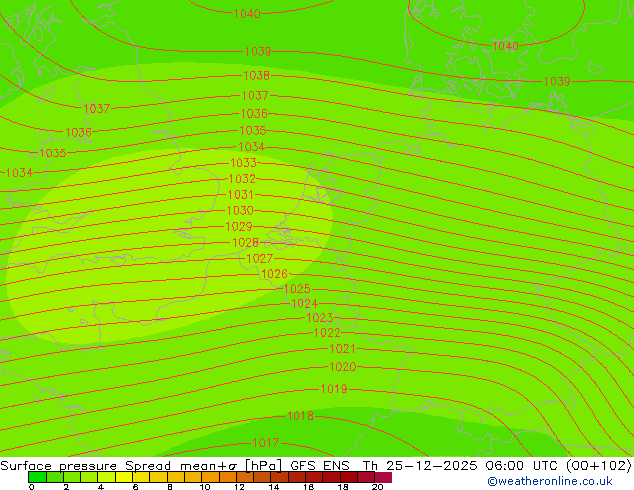
Task: Click the 1022 isobar label
Action: [327, 333]
